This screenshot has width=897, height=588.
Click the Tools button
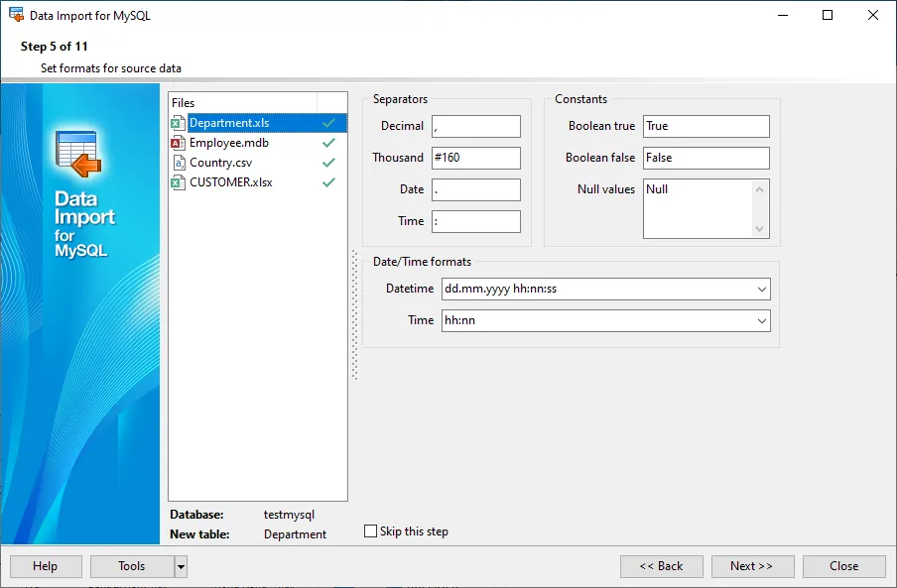132,566
